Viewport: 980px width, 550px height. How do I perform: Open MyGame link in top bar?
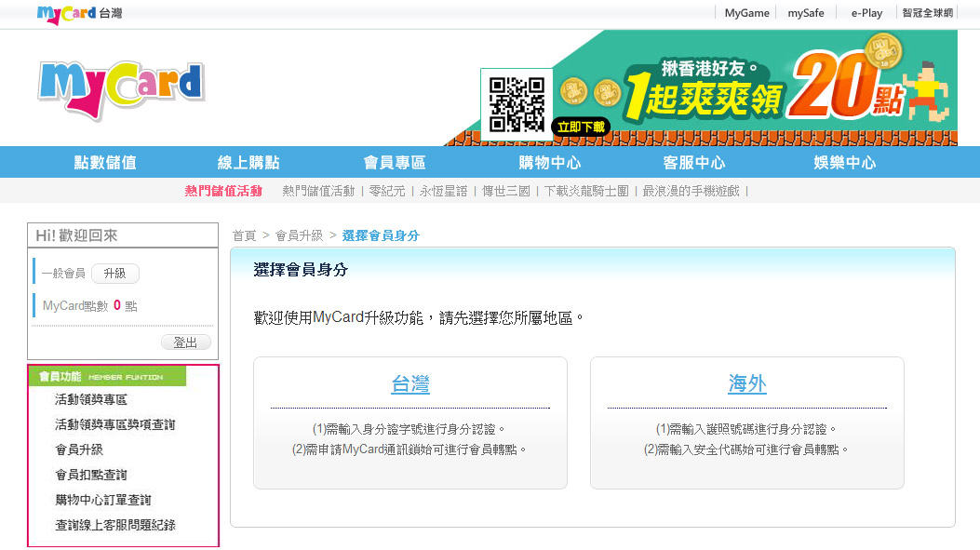[747, 13]
